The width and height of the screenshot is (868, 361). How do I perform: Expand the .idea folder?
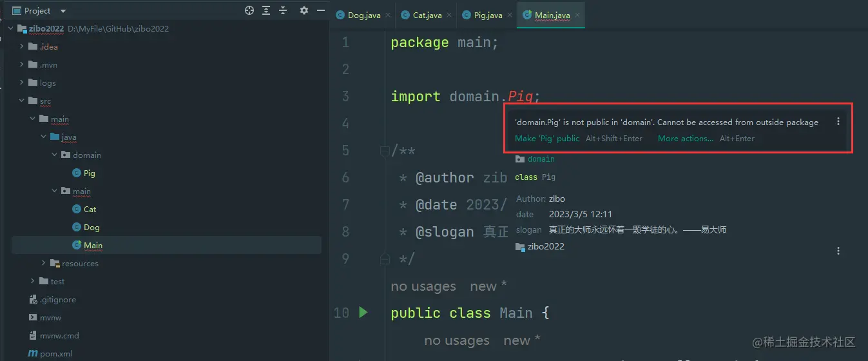point(22,46)
